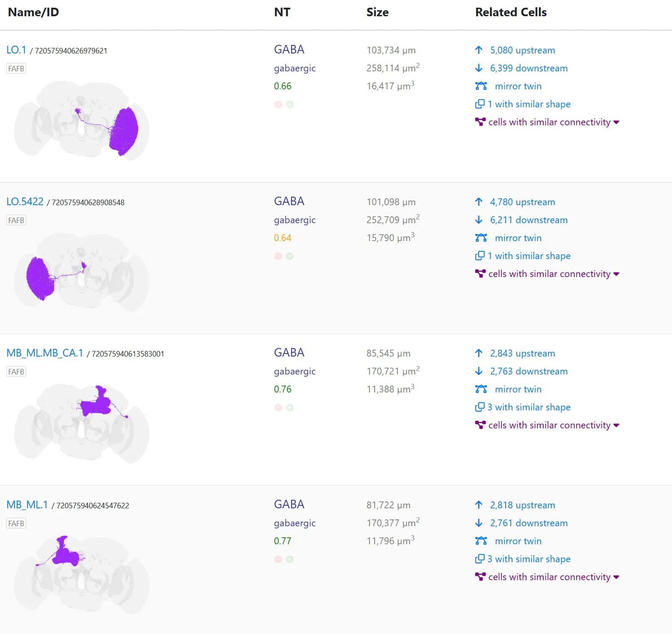Click the upstream arrow icon for LO.1
Screen dimensions: 672x634
pyautogui.click(x=479, y=50)
